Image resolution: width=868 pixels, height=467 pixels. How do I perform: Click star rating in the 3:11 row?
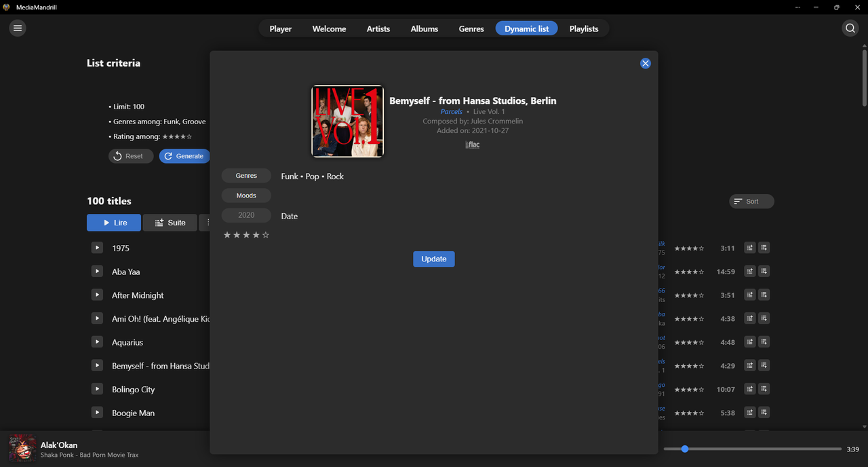(x=689, y=248)
